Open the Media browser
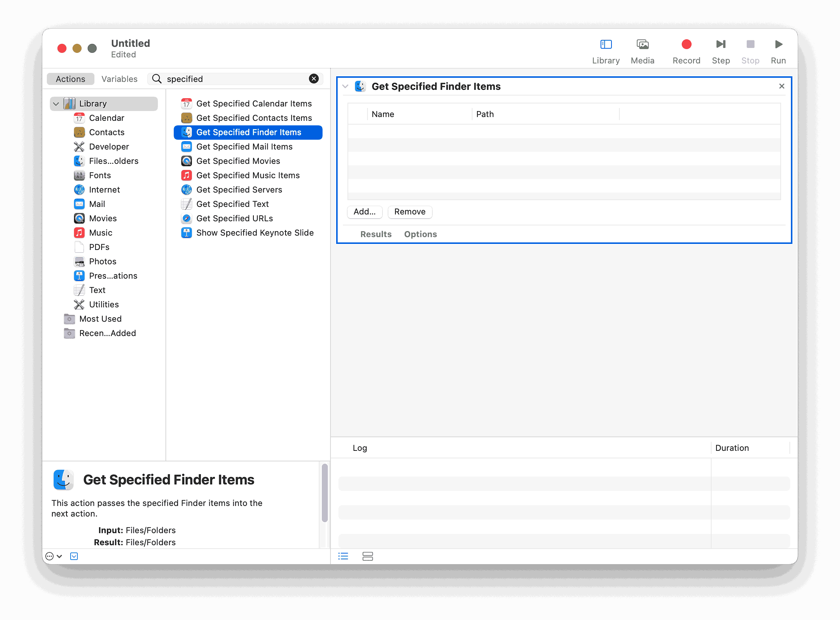Image resolution: width=840 pixels, height=620 pixels. (x=642, y=44)
